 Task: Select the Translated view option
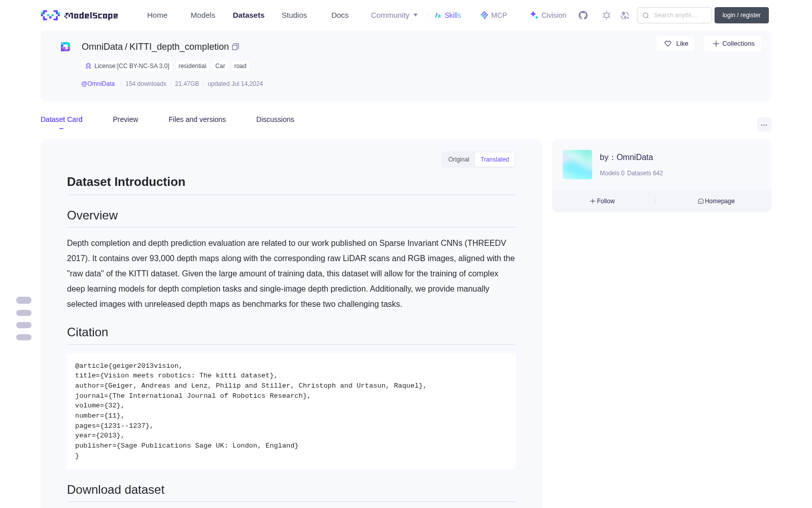pyautogui.click(x=495, y=160)
